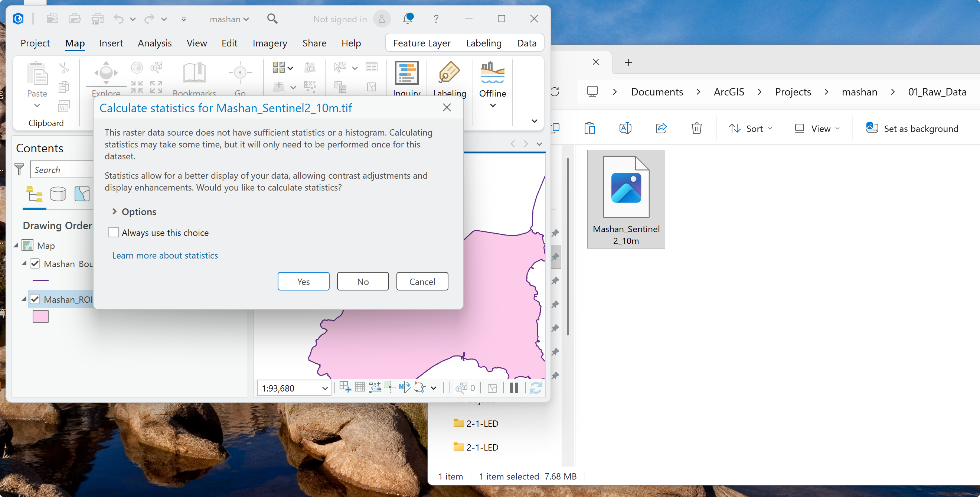
Task: Open Learn more about statistics link
Action: click(x=165, y=255)
